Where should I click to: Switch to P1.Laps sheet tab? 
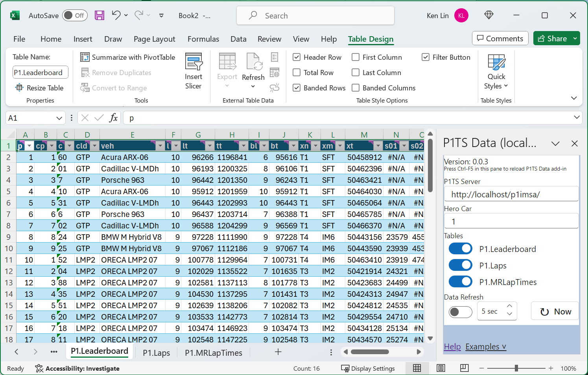pos(157,353)
